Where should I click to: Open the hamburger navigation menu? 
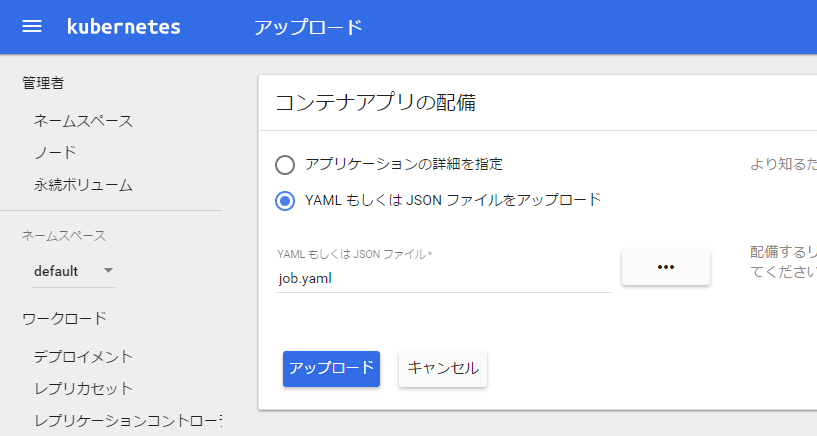pos(32,27)
